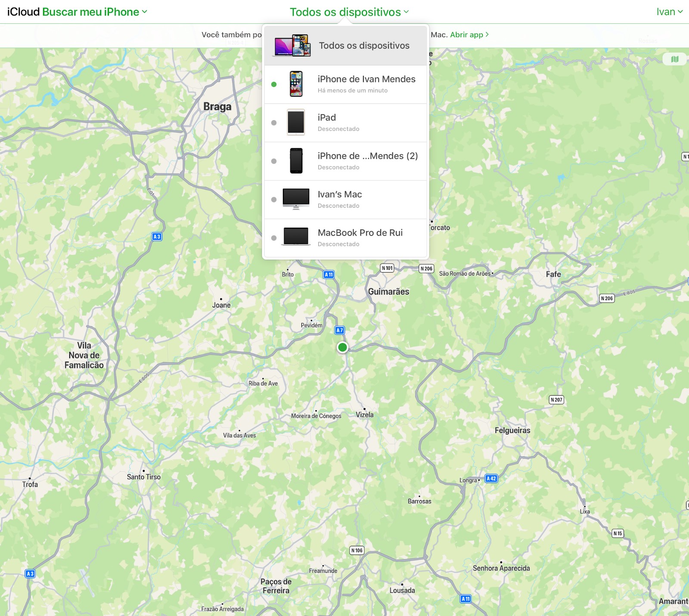Viewport: 689px width, 616px height.
Task: Click the N101 road marker on map
Action: tap(387, 268)
